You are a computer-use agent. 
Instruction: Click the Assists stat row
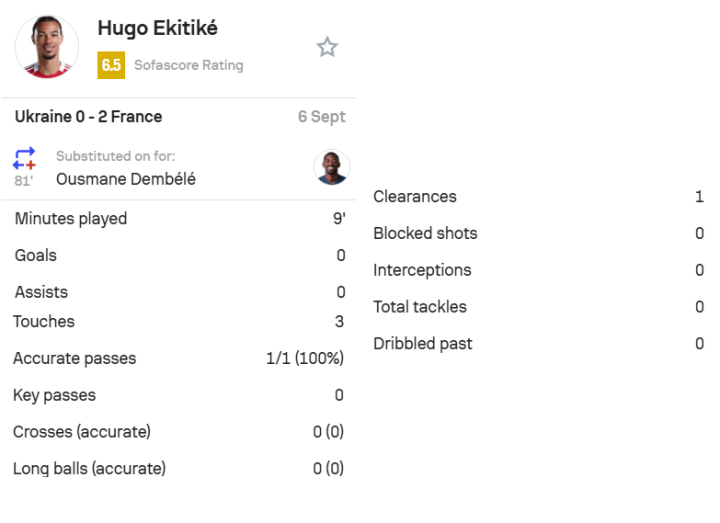tap(179, 292)
